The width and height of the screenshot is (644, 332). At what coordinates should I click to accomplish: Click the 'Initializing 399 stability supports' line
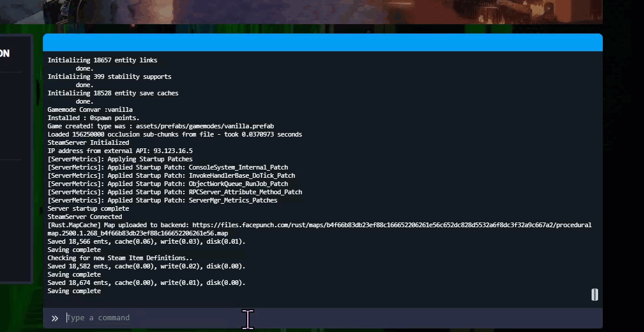109,77
